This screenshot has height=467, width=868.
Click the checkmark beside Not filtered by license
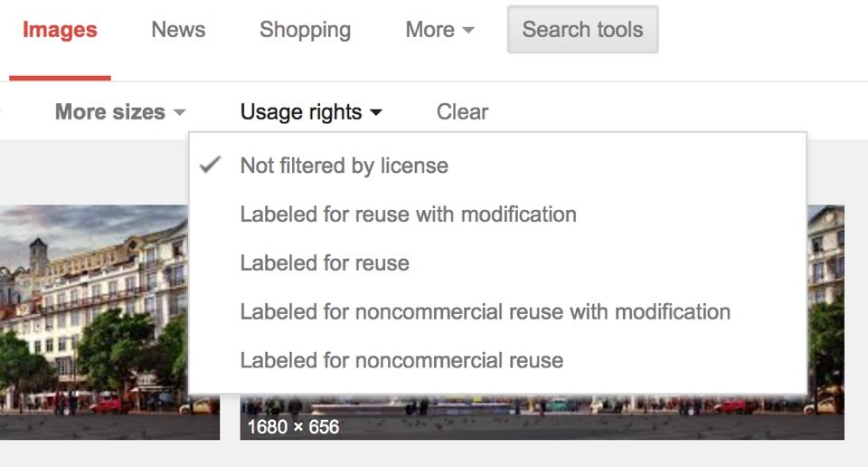pos(211,165)
